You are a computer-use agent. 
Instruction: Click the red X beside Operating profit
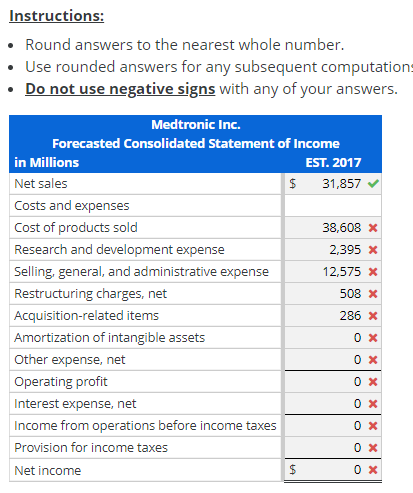pos(373,382)
